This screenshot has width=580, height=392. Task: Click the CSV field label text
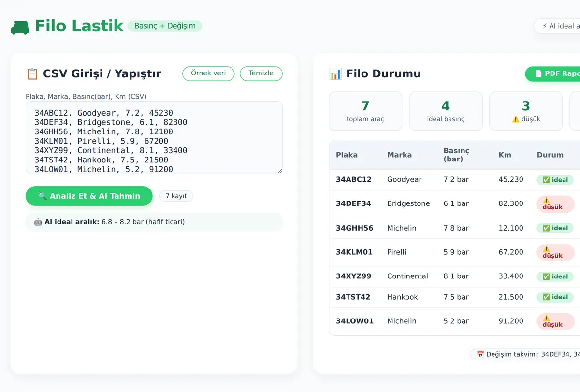pos(86,96)
